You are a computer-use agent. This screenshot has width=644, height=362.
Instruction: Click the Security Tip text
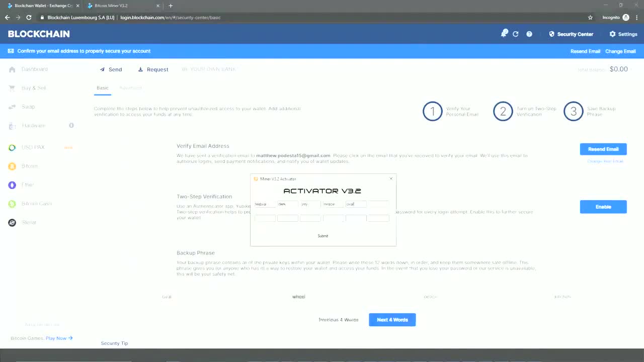(x=114, y=343)
